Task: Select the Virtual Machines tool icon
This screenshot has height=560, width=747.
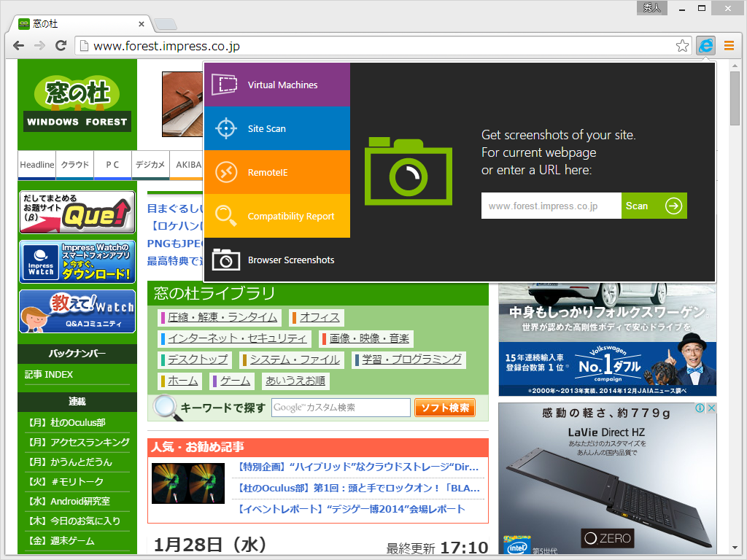Action: [x=227, y=85]
